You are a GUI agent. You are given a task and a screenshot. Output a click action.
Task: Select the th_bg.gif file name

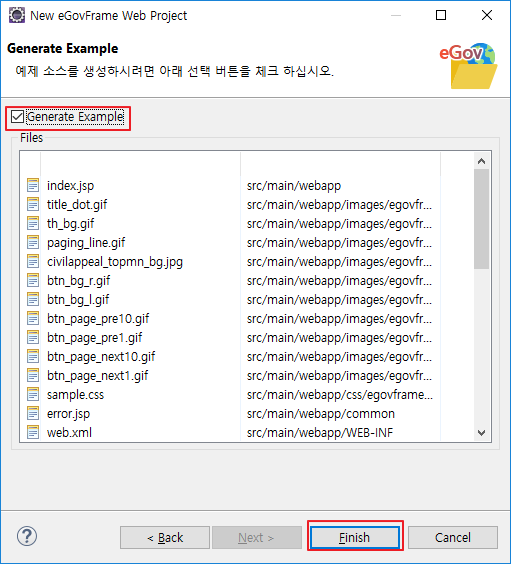pyautogui.click(x=70, y=224)
